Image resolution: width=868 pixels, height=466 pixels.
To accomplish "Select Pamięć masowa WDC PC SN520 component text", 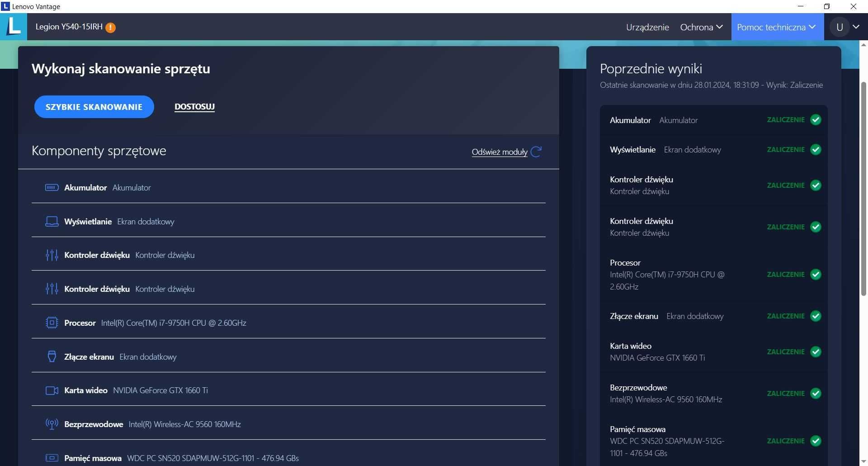I will coord(181,458).
